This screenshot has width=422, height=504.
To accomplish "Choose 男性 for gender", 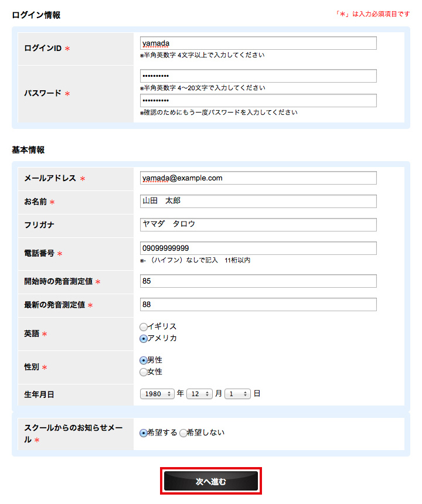I will [x=144, y=360].
